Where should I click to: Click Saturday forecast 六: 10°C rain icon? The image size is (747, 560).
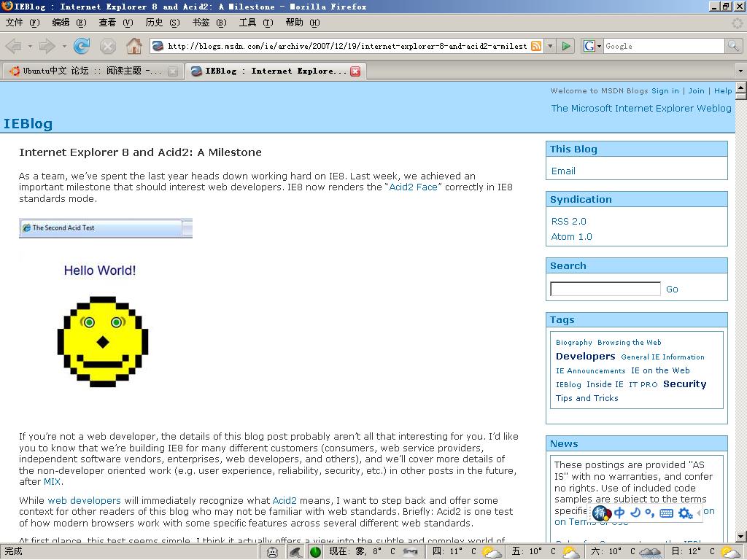click(650, 553)
